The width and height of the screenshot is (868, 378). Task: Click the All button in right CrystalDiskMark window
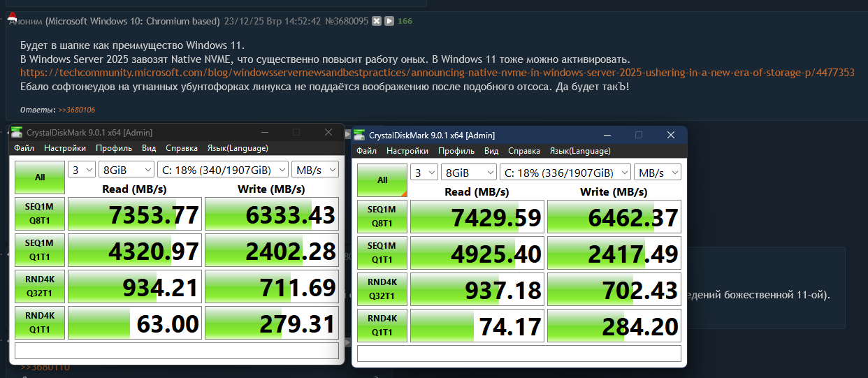tap(382, 180)
